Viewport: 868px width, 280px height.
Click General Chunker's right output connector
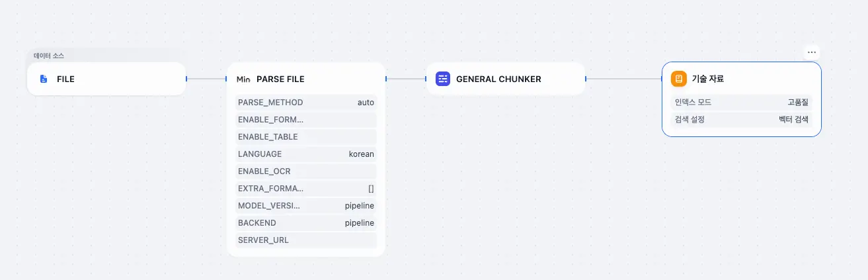tap(586, 79)
